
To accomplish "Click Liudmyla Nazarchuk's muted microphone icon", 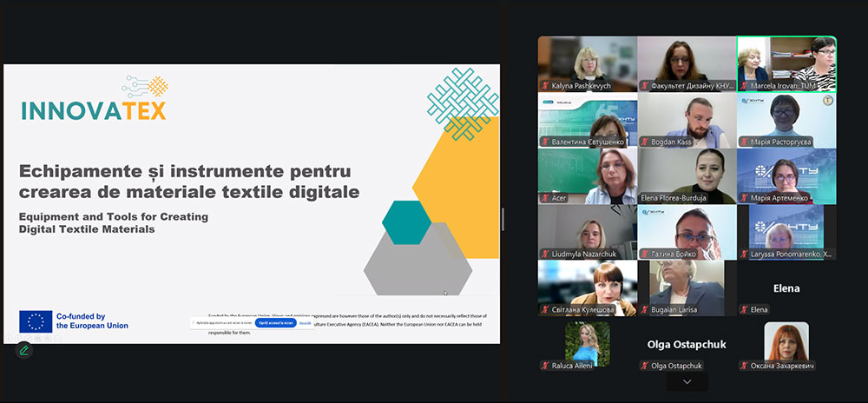I will [545, 254].
